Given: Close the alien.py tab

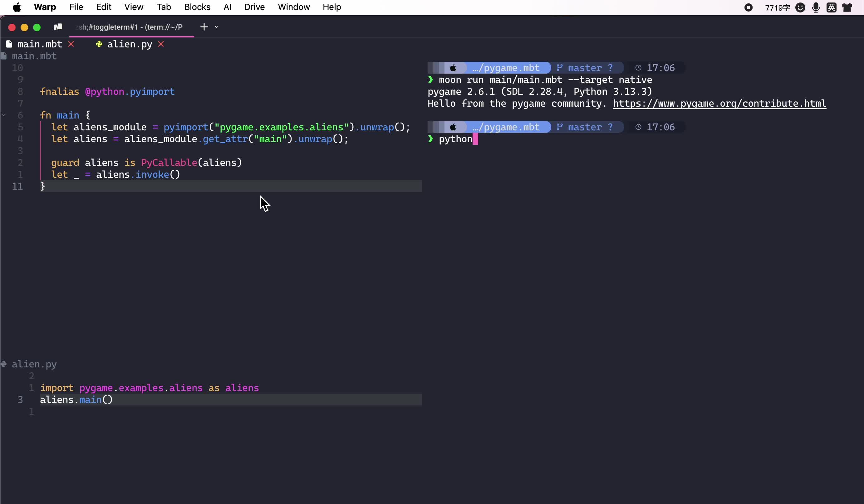Looking at the screenshot, I should (161, 44).
